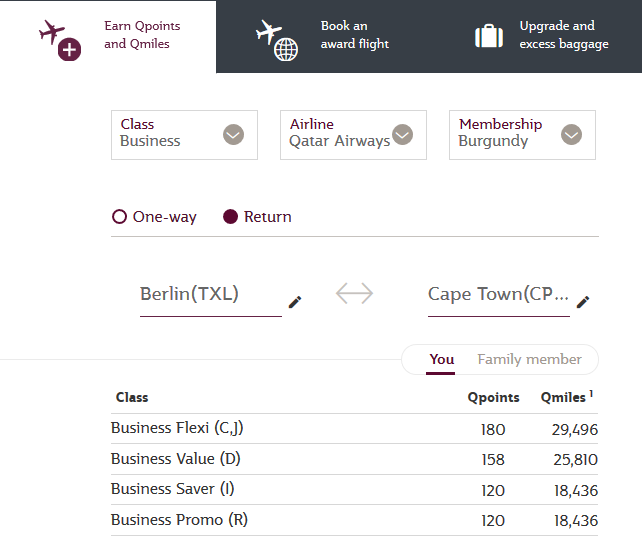Select the You tab above the table
Screen dimensions: 642x538
pos(442,359)
